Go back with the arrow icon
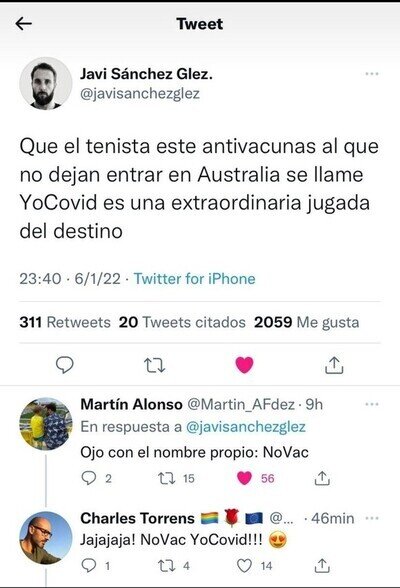 (23, 24)
